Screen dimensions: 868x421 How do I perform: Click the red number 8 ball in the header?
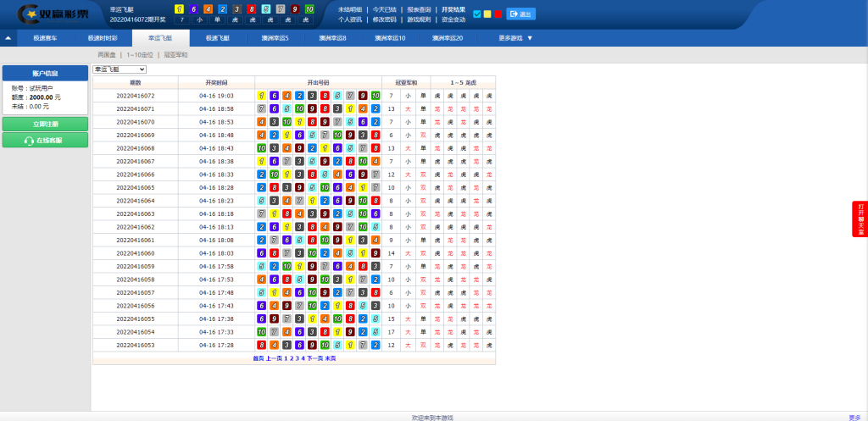tap(252, 8)
